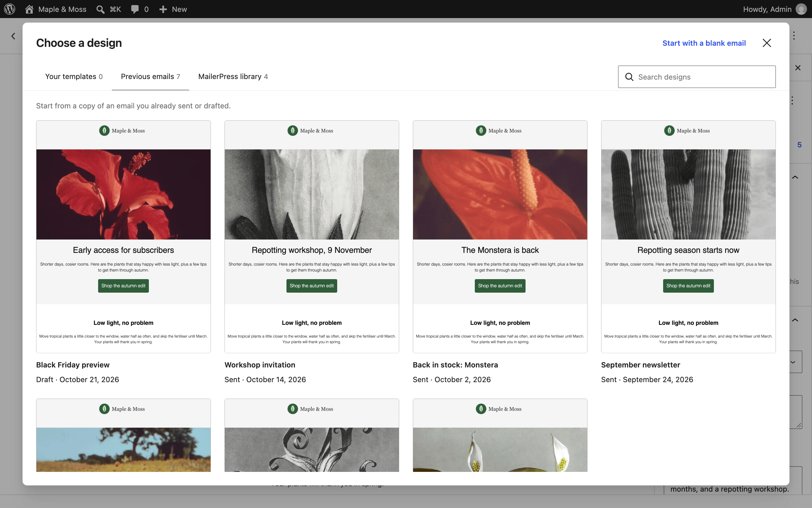Select the Previous emails tab
This screenshot has width=812, height=508.
point(150,76)
